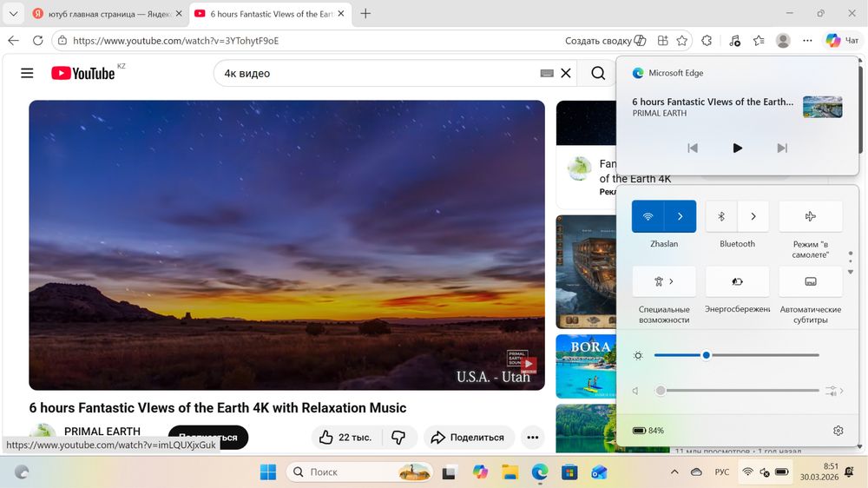Play media in Edge media flyout
The height and width of the screenshot is (488, 868).
pyautogui.click(x=737, y=148)
